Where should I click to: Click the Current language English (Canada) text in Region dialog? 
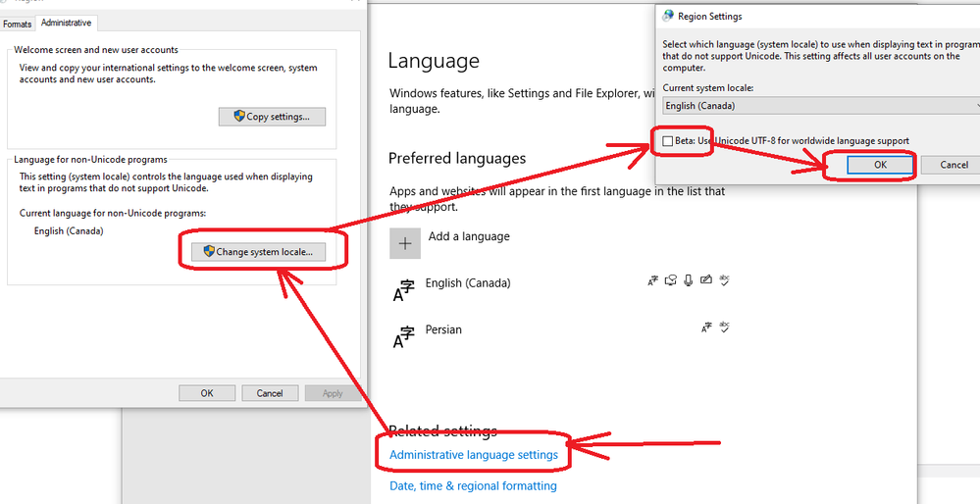(69, 231)
